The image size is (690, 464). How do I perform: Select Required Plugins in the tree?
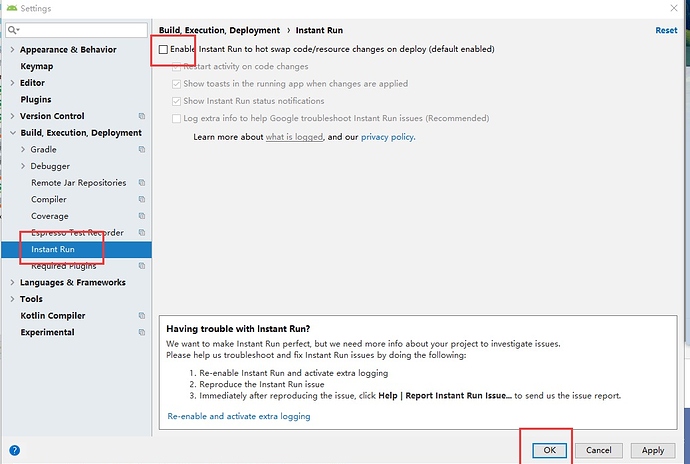point(63,266)
